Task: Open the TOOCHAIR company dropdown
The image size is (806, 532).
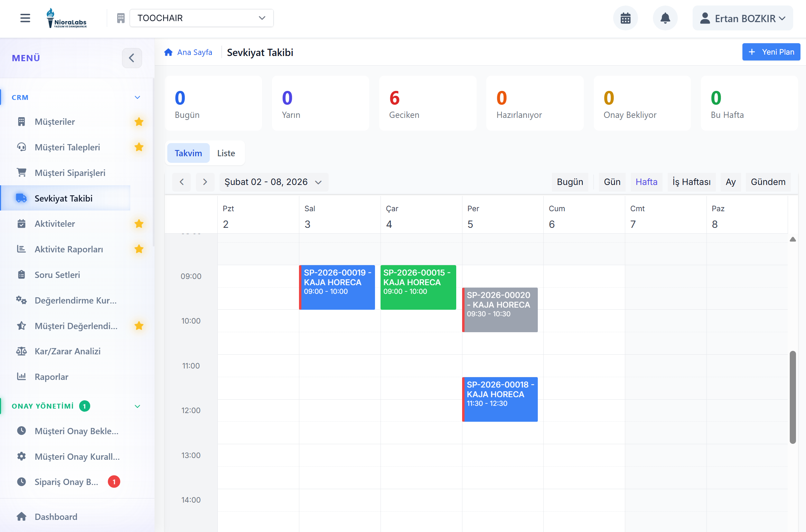Action: click(x=201, y=18)
